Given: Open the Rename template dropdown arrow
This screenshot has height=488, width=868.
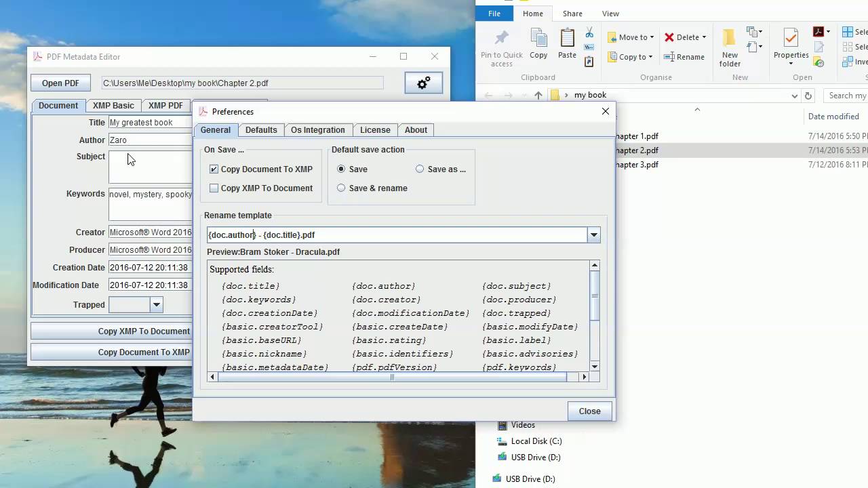Looking at the screenshot, I should 593,235.
